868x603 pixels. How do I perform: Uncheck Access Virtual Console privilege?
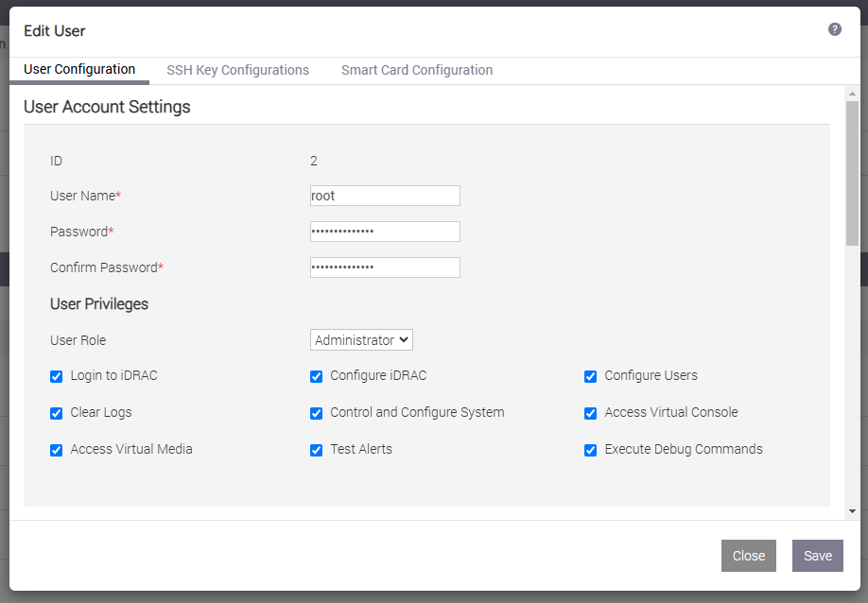591,413
